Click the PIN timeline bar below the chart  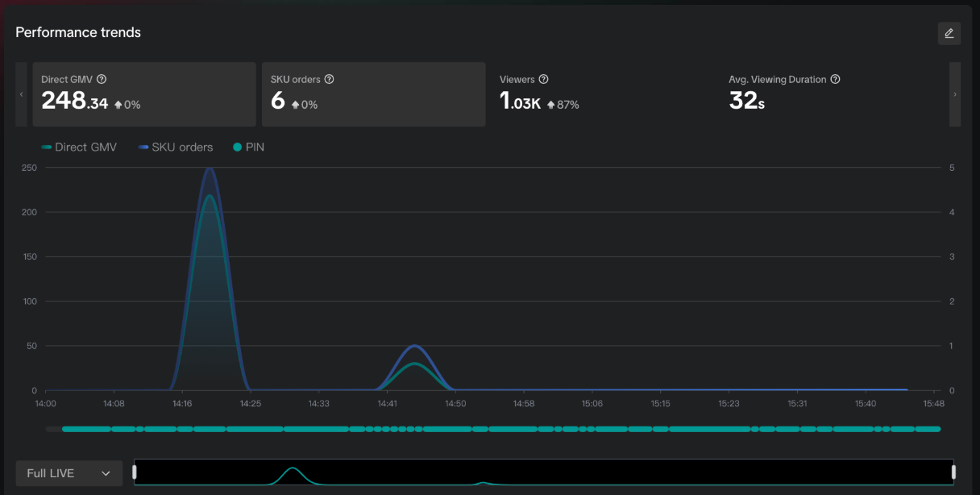500,429
